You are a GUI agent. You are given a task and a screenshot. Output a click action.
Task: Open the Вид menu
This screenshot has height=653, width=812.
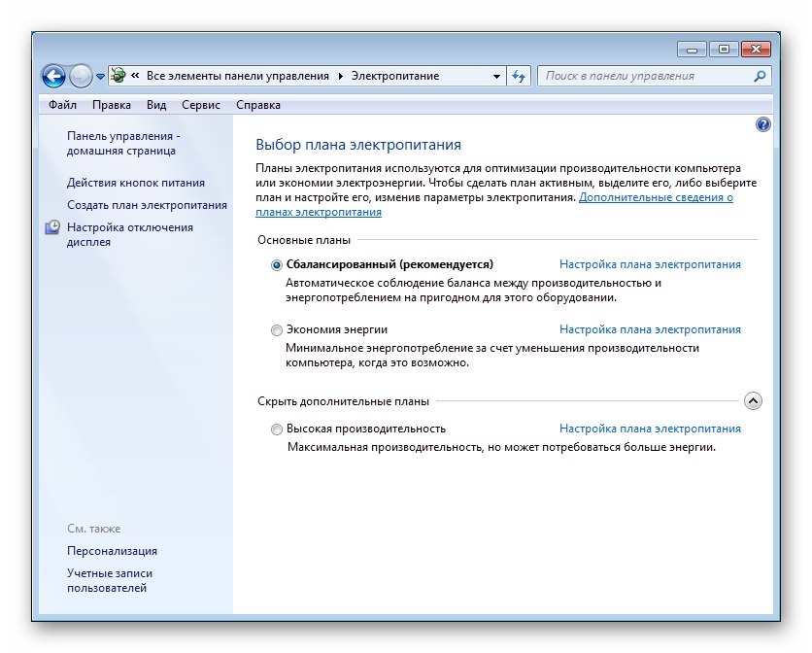(156, 105)
